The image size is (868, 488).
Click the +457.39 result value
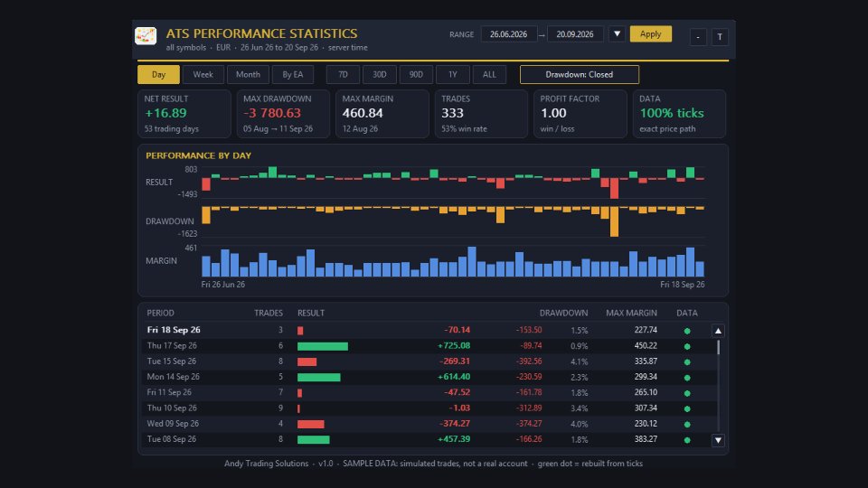[453, 439]
